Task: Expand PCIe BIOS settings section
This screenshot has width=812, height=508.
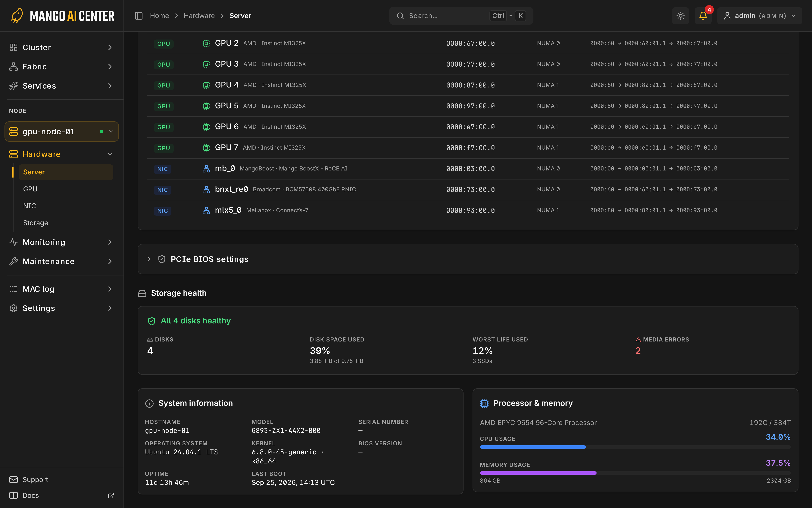Action: pos(468,259)
